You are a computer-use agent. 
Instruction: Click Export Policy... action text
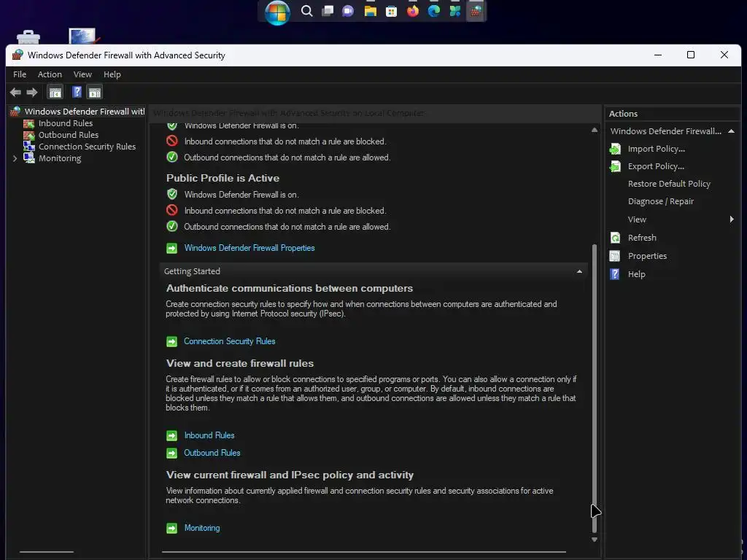coord(656,166)
